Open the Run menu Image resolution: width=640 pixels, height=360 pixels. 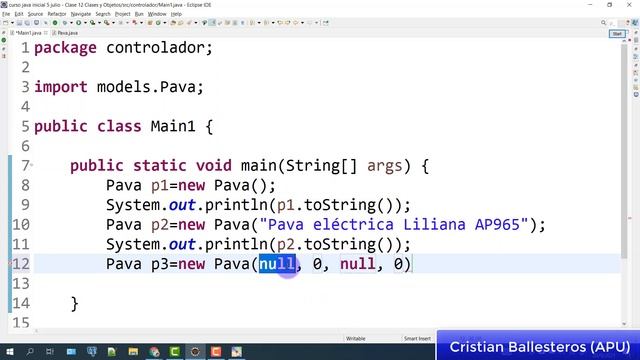[139, 14]
